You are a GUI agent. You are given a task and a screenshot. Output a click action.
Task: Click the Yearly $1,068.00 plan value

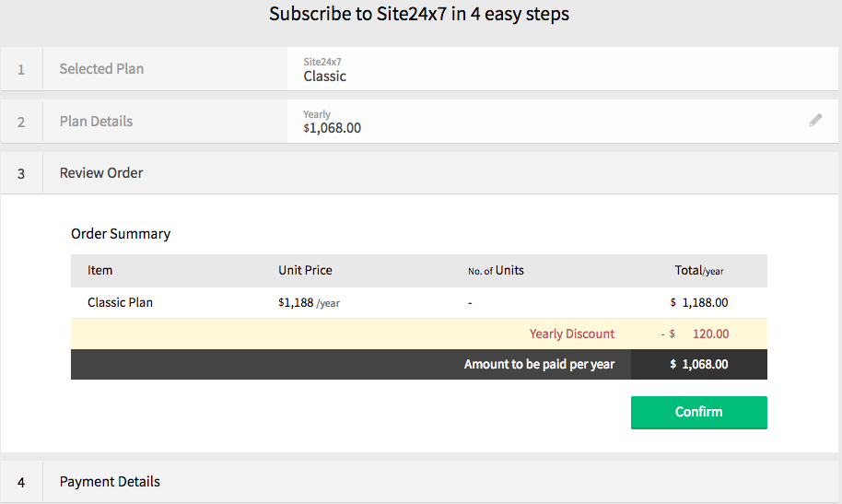[333, 127]
